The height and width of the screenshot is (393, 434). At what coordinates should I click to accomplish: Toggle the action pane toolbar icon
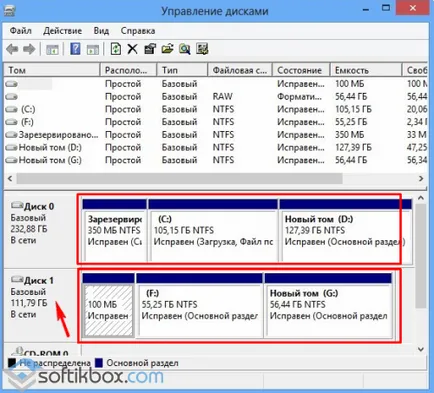(x=93, y=49)
